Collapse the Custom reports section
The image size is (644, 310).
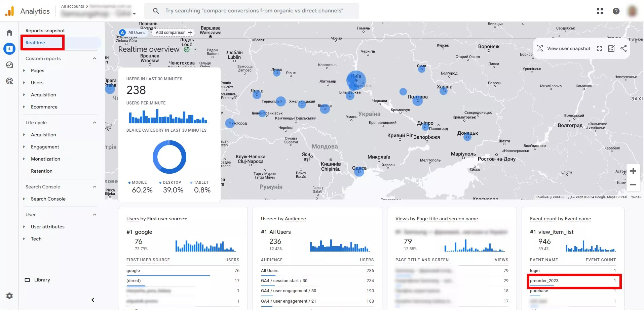coord(94,58)
